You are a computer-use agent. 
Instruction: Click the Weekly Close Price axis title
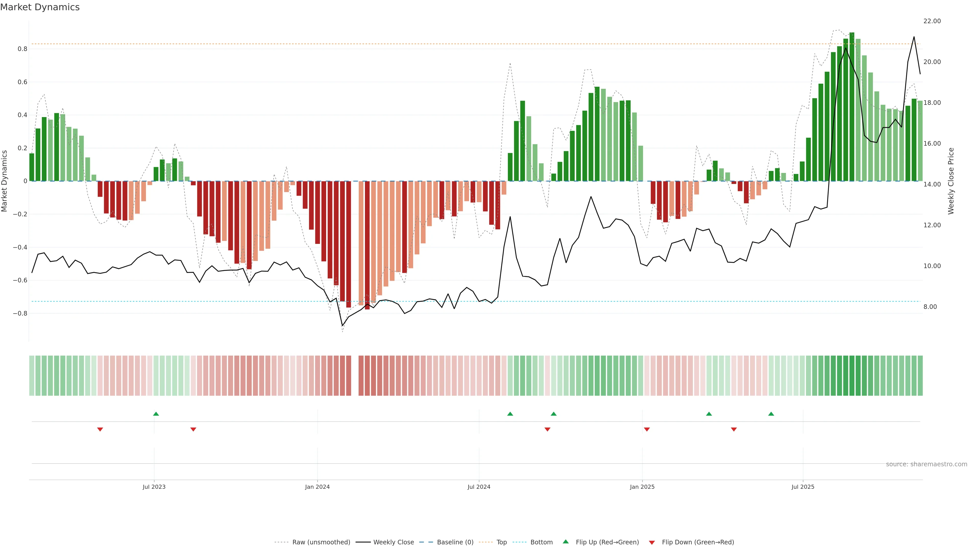coord(951,181)
